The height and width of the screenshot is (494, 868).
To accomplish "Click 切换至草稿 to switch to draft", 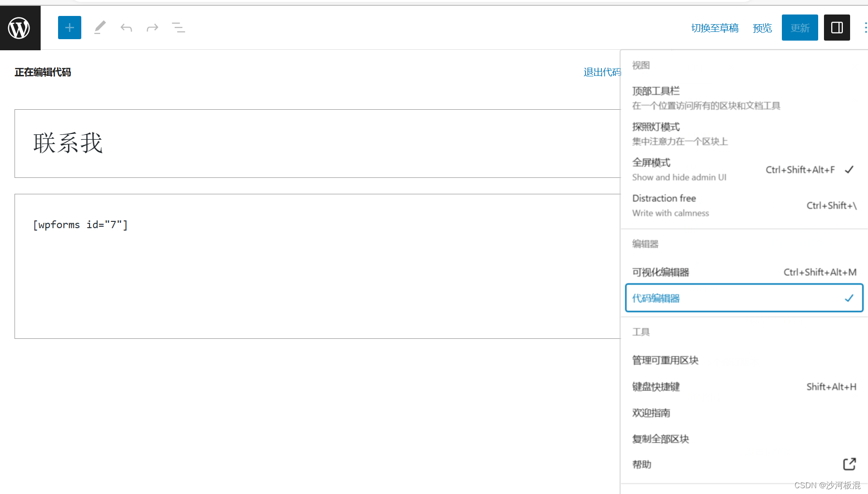I will (x=715, y=28).
